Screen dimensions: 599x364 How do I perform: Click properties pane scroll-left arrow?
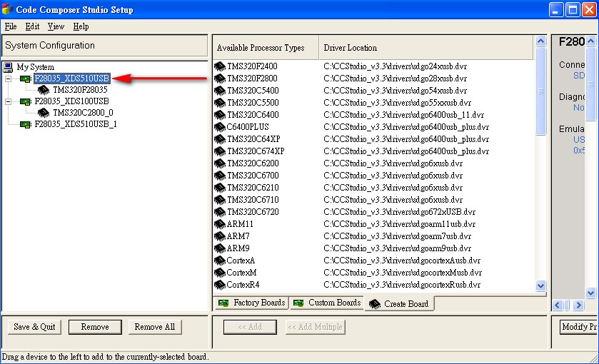558,305
